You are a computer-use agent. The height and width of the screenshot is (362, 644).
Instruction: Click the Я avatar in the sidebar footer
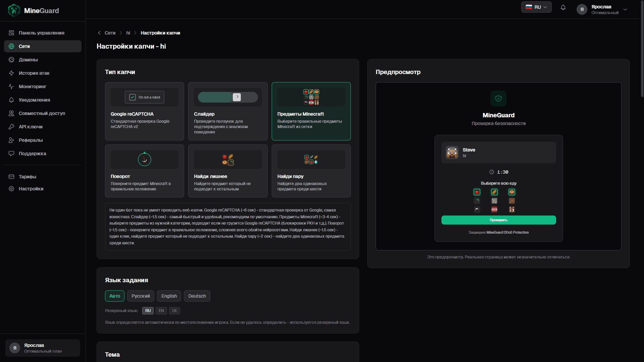click(x=15, y=348)
